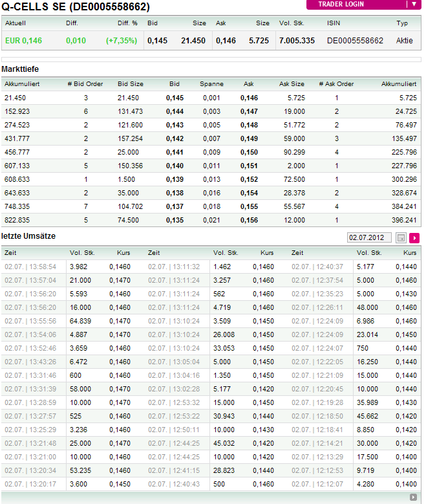Open the calendar date picker icon
Viewport: 426px width, 504px height.
tap(401, 238)
